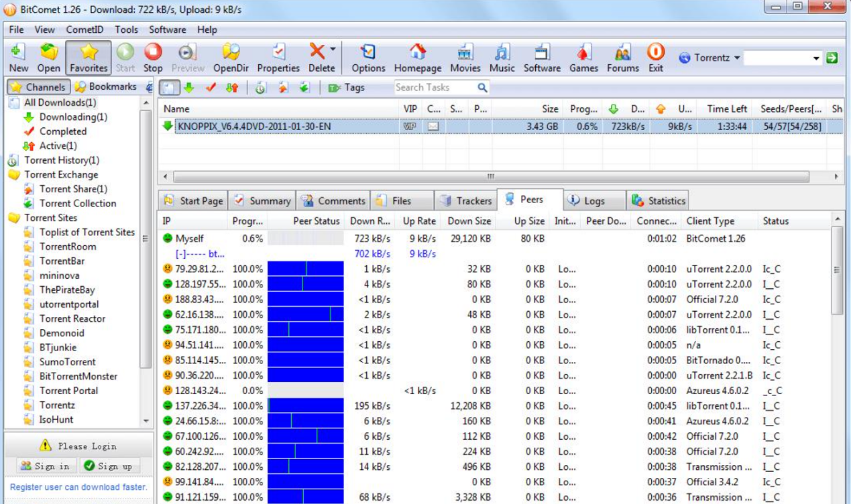851x504 pixels.
Task: Click the Open torrent toolbar icon
Action: [48, 58]
